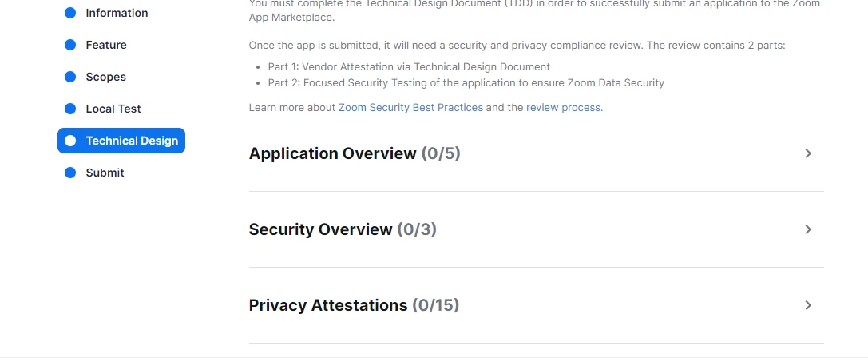
Task: Click the Application Overview (0/5) heading
Action: click(355, 153)
